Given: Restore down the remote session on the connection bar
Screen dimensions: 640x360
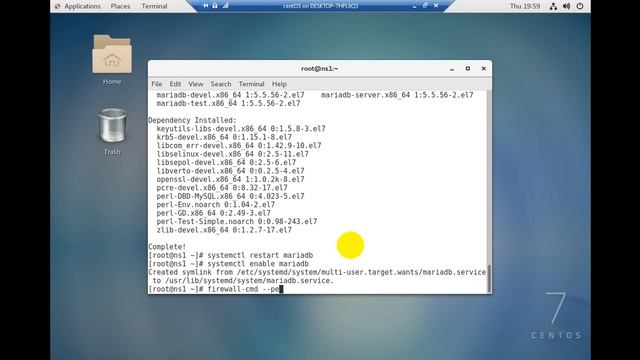Looking at the screenshot, I should 425,6.
